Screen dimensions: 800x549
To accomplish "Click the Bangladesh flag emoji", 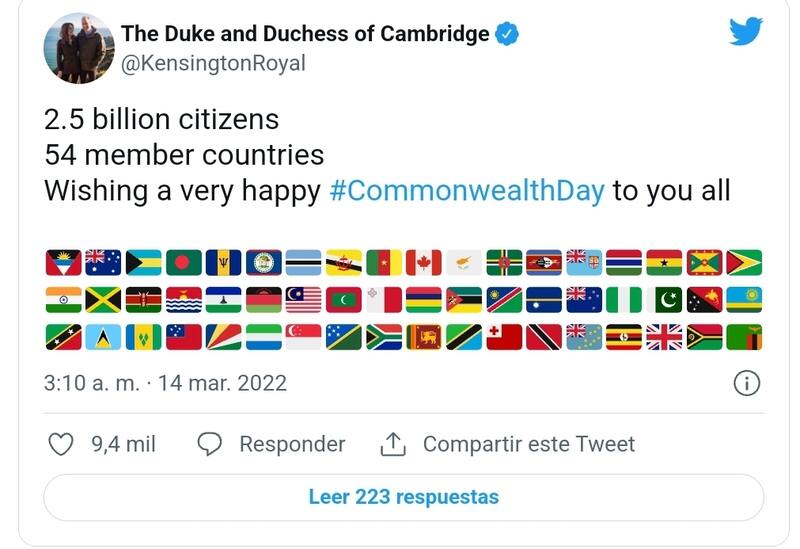I will click(183, 263).
